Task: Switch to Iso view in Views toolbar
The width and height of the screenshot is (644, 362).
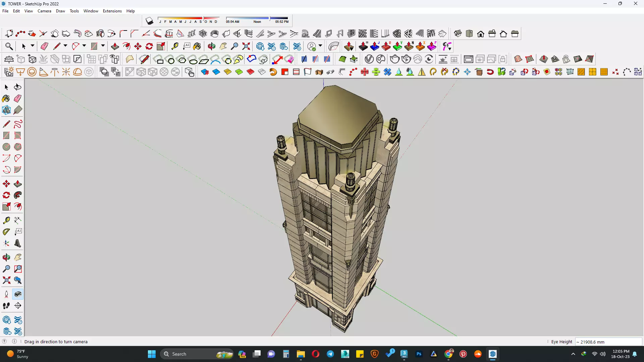Action: [458, 34]
